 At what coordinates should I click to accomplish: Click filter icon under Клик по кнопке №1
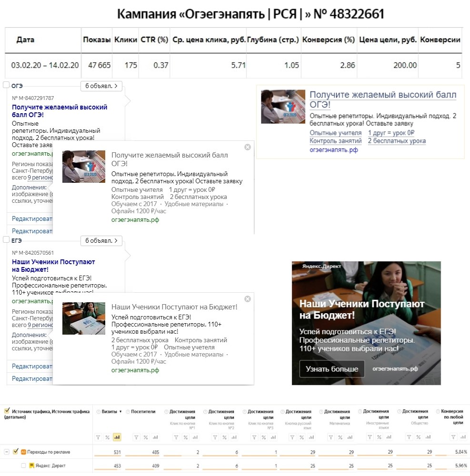tap(176, 437)
